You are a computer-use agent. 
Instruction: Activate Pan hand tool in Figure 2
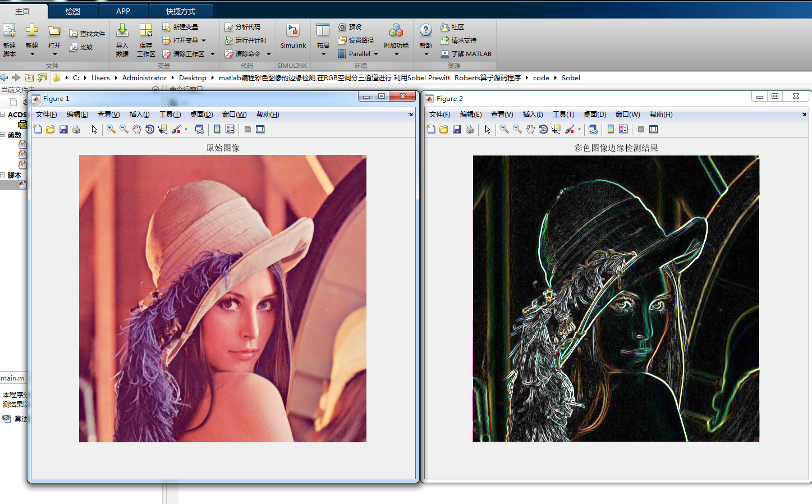[x=530, y=129]
